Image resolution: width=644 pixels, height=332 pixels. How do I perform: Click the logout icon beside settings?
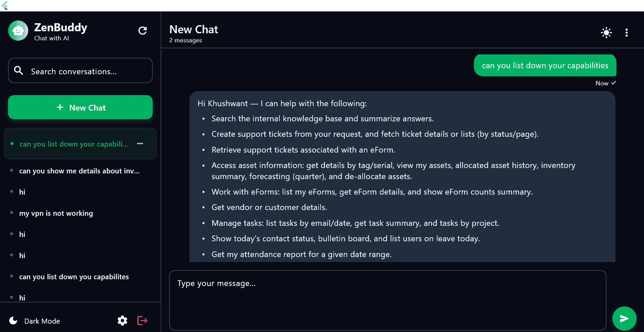tap(142, 321)
